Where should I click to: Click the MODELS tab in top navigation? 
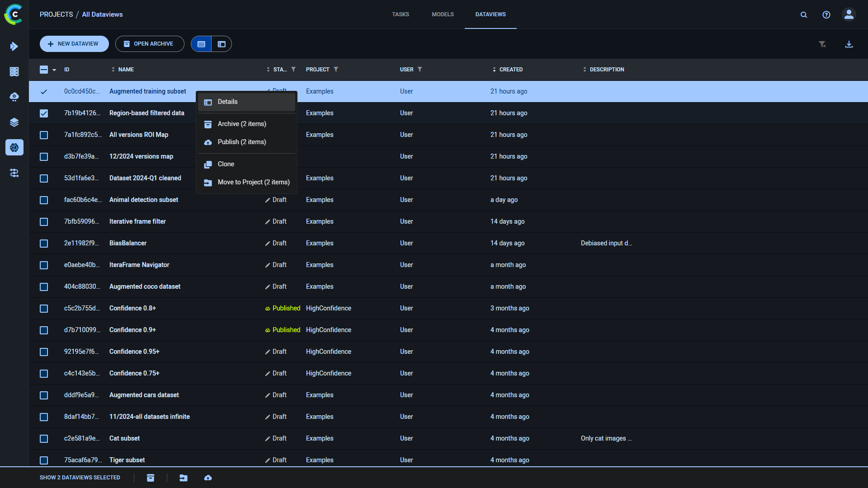(442, 14)
